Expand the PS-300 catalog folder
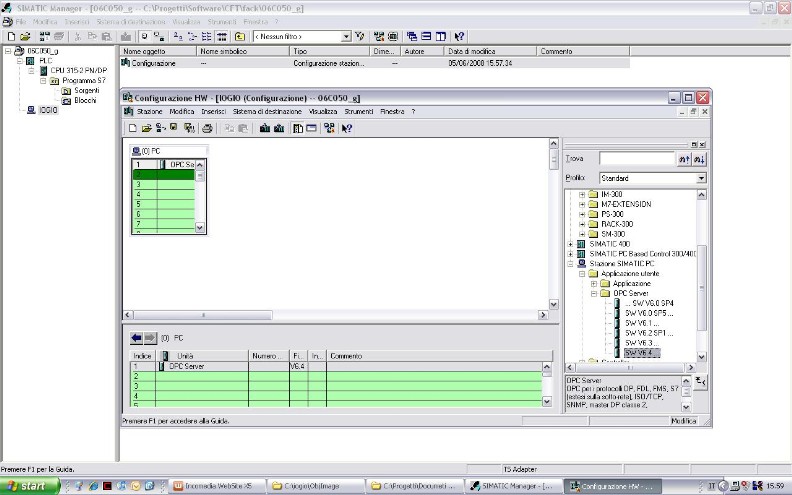Image resolution: width=792 pixels, height=495 pixels. 582,214
